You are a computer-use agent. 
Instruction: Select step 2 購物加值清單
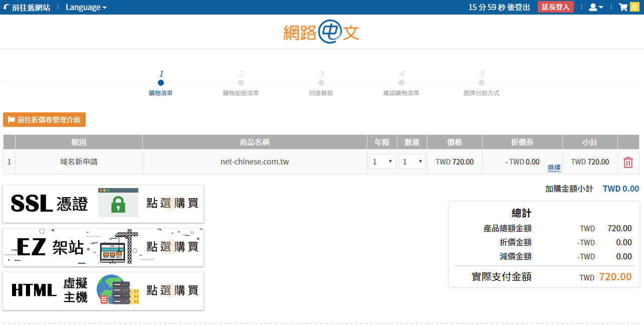point(241,83)
